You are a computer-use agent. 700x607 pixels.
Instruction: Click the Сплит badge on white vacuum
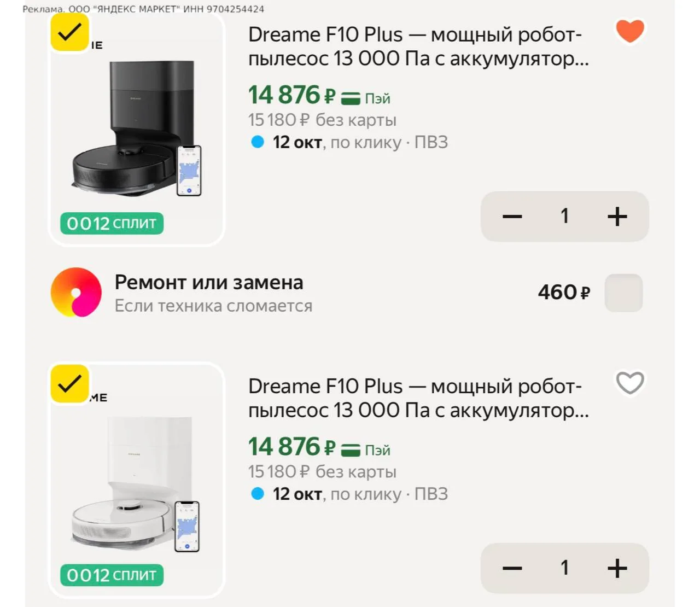coord(112,575)
